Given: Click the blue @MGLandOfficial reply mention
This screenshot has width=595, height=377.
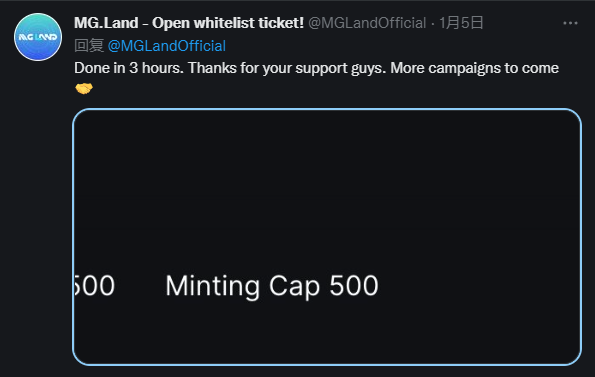Looking at the screenshot, I should click(x=167, y=46).
